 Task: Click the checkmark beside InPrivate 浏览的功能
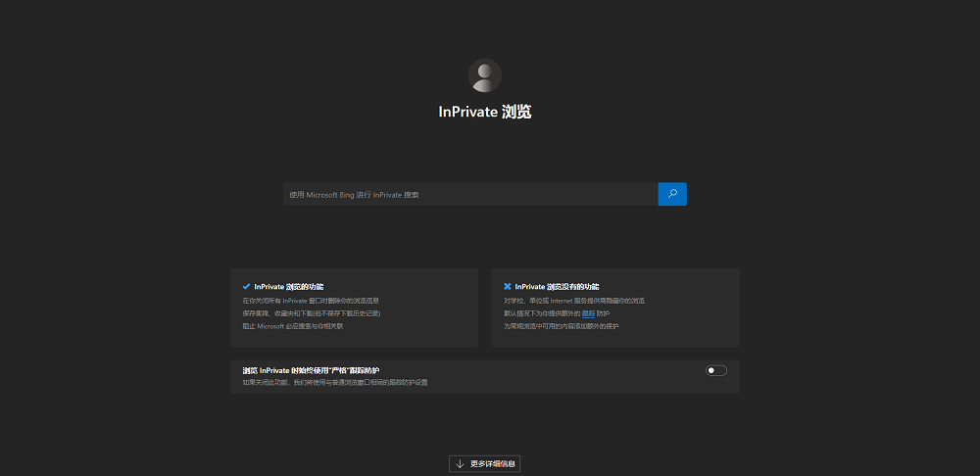(x=246, y=287)
